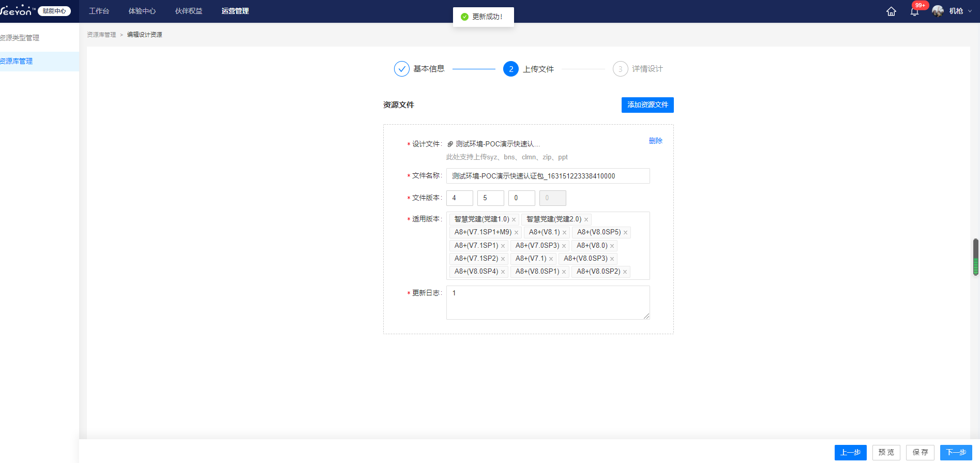Click the 上一步 button
This screenshot has width=980, height=463.
click(x=851, y=452)
